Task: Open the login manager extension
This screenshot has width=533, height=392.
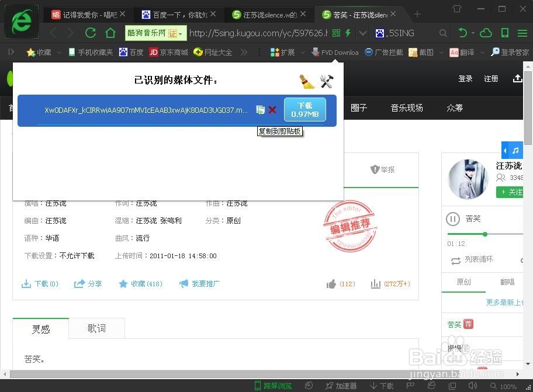Action: pyautogui.click(x=510, y=53)
